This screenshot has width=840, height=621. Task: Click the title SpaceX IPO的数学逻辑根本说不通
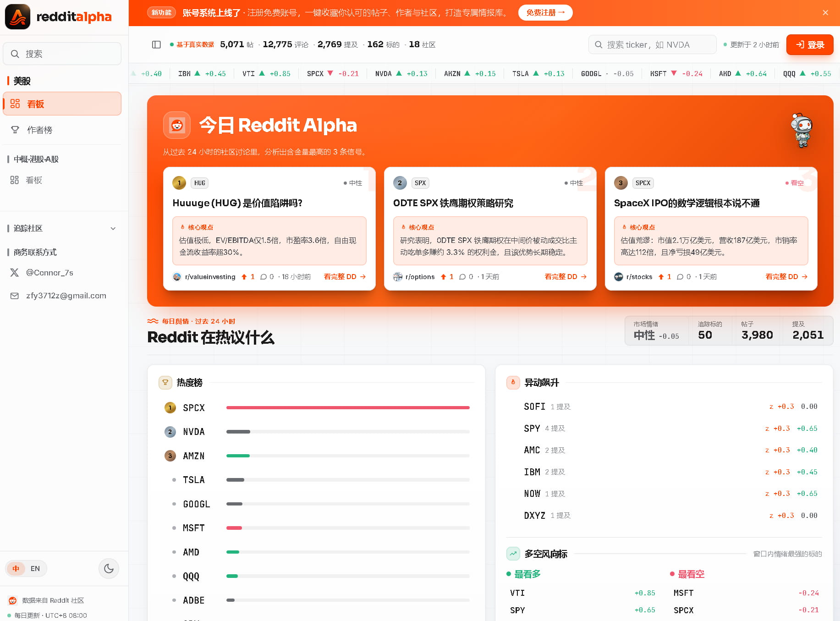tap(687, 203)
